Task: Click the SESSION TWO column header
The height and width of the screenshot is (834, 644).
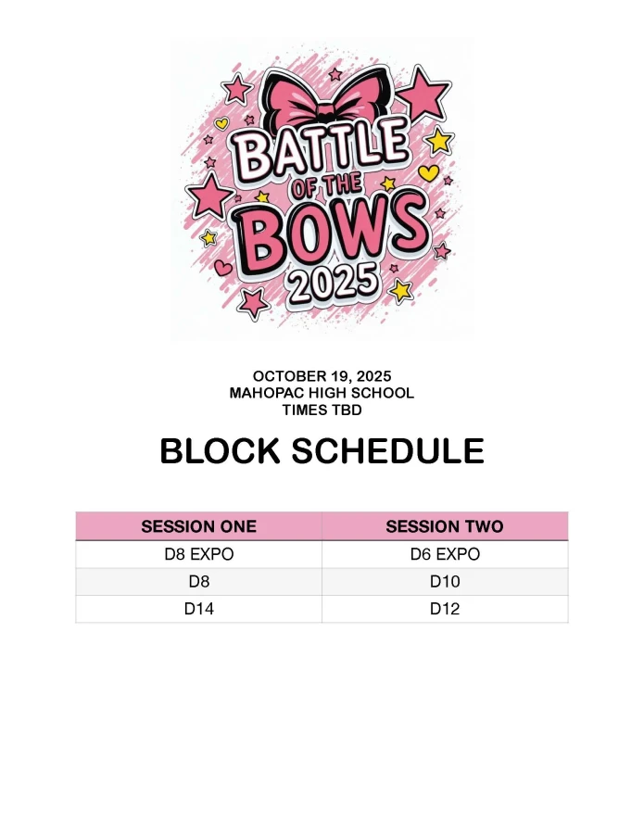Action: point(445,526)
